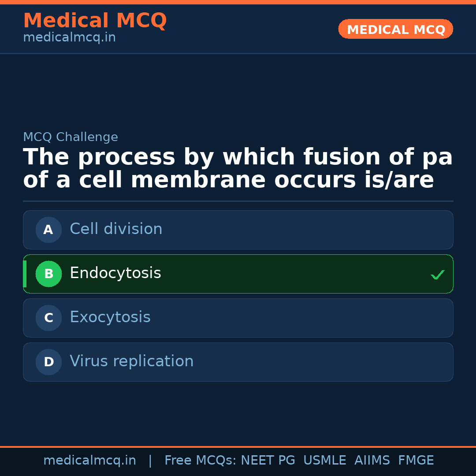The height and width of the screenshot is (476, 476).
Task: Pick the Exocytosis answer text
Action: [110, 317]
